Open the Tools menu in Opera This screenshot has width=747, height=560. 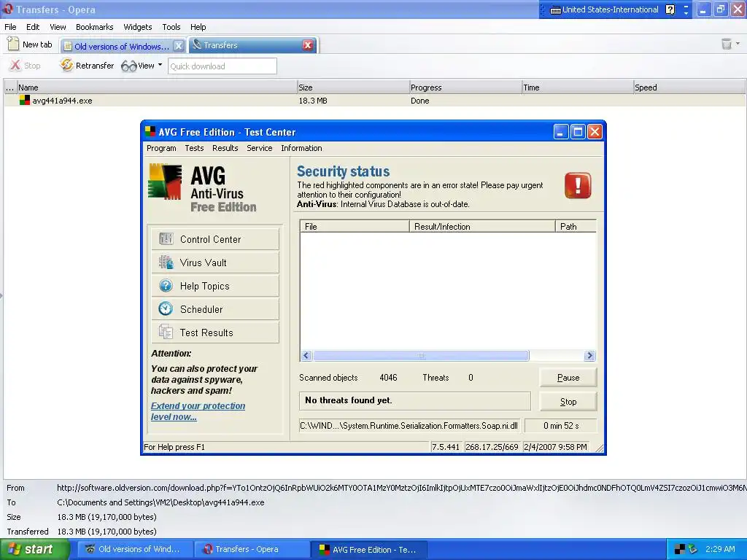[171, 27]
